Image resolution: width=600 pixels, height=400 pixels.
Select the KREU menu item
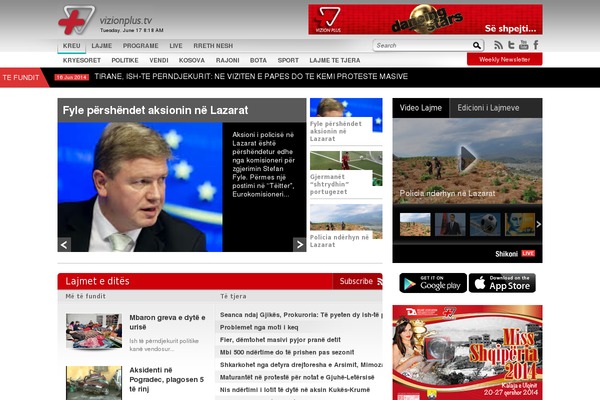[x=72, y=46]
